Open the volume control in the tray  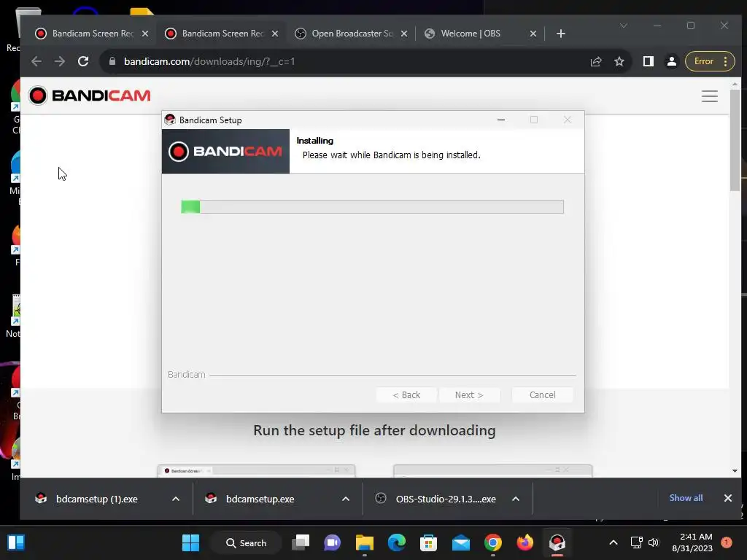654,542
